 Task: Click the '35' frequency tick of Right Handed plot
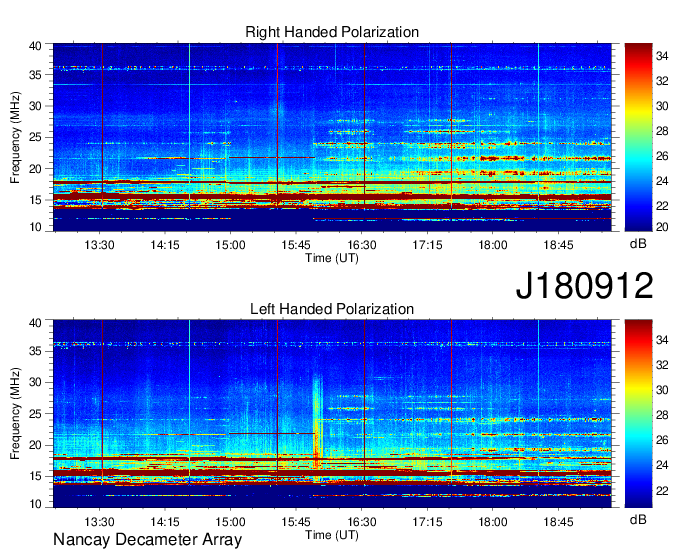point(35,75)
